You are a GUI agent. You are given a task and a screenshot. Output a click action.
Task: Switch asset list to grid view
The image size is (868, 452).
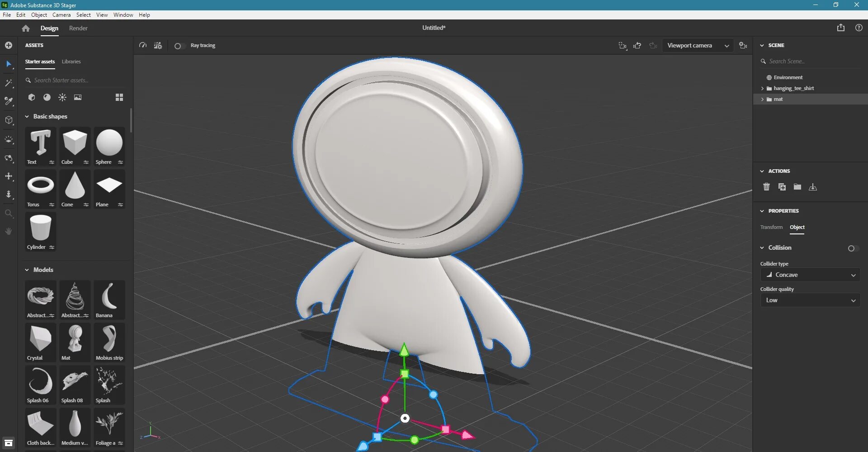(x=119, y=97)
